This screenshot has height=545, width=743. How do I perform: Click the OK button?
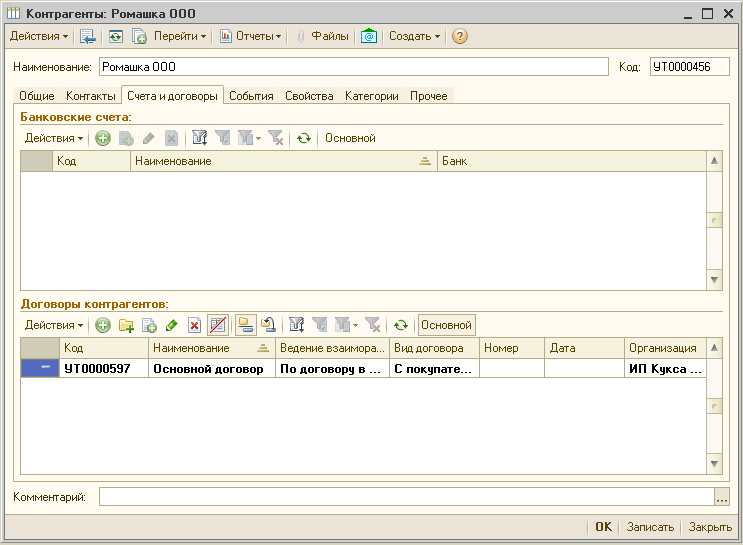[603, 527]
